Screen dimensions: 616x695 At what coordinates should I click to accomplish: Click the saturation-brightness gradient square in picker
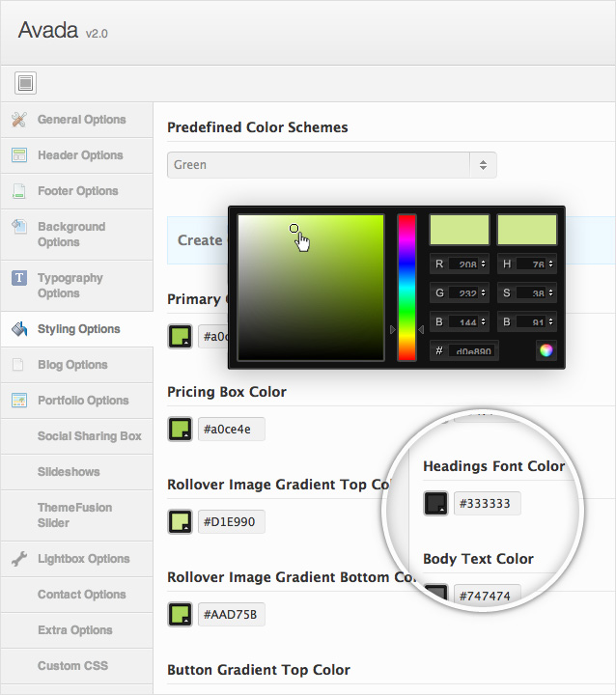point(311,288)
